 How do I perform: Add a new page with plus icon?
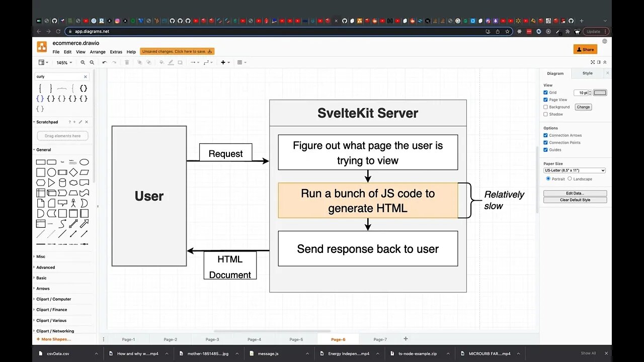[406, 339]
